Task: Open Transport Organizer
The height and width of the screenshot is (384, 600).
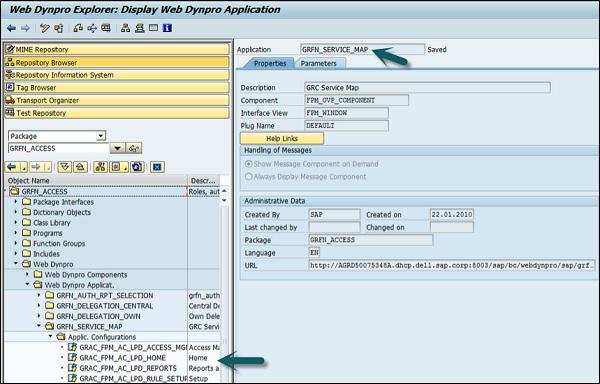Action: pyautogui.click(x=117, y=100)
